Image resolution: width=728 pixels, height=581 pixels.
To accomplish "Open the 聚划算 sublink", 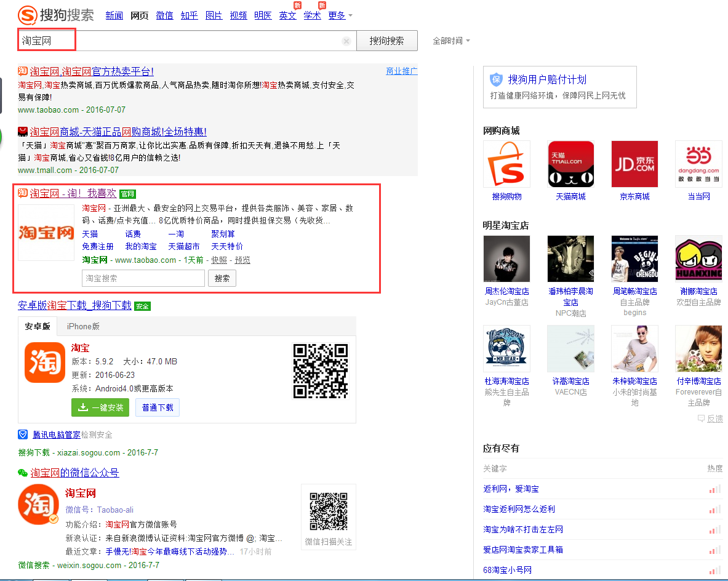I will [223, 234].
